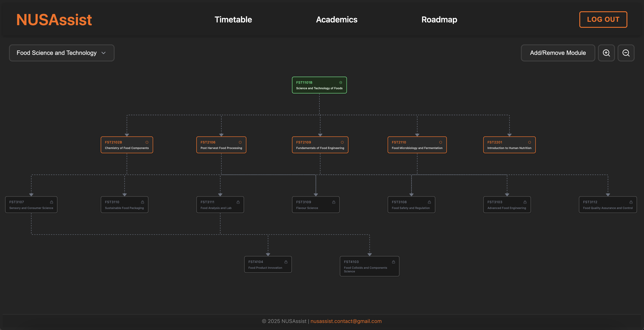Click the Advanced Food Engineering text

click(x=507, y=208)
